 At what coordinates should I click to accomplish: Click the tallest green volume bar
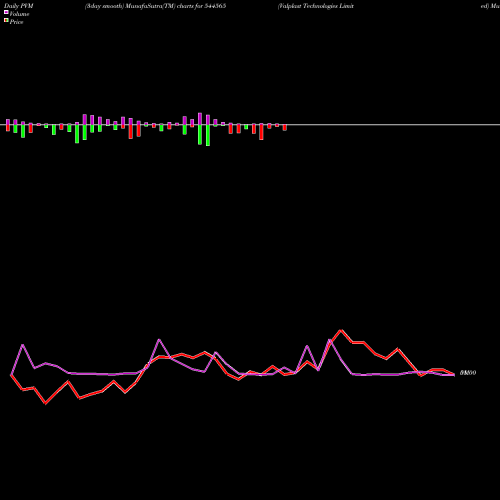[x=208, y=135]
